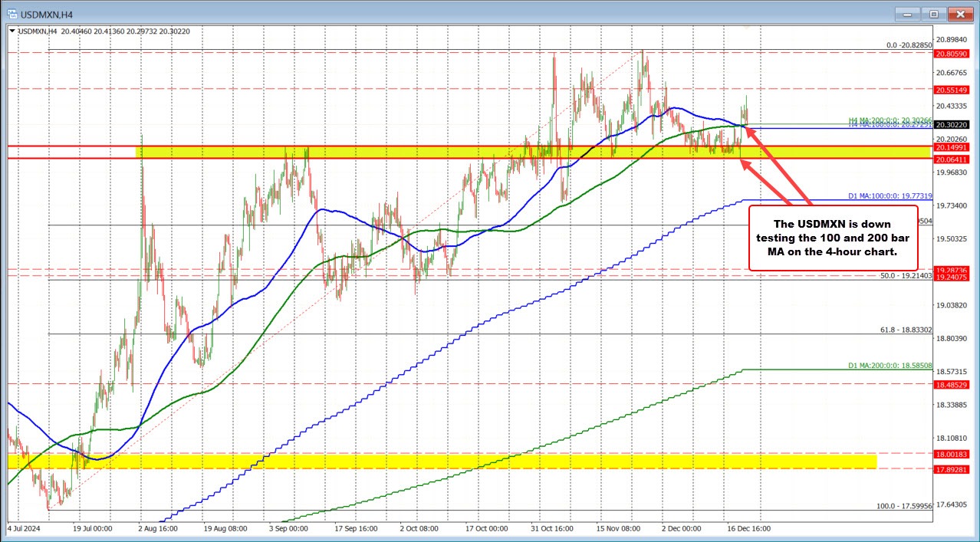The height and width of the screenshot is (542, 980).
Task: Expand the one-click trading triangle beside USDMXN,H4
Action: point(12,31)
